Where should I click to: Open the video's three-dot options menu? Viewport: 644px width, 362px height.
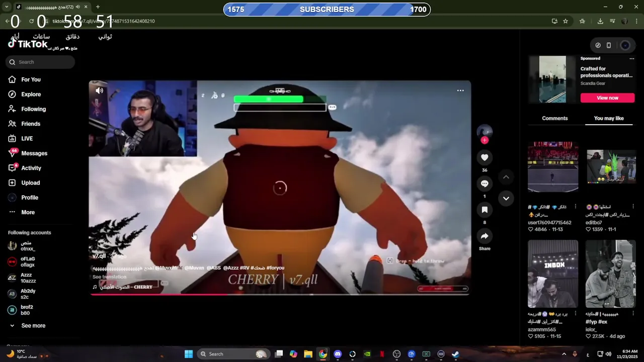[460, 90]
